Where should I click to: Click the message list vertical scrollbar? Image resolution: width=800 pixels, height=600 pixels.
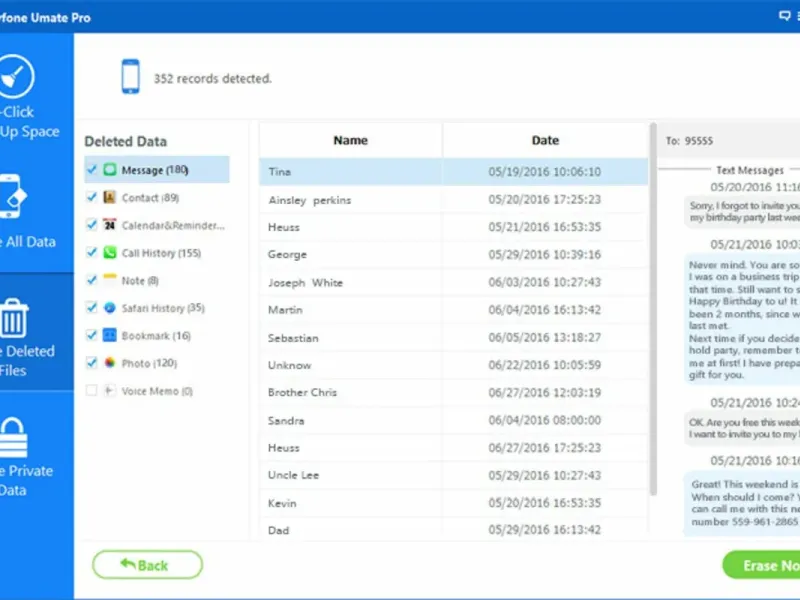pos(653,309)
